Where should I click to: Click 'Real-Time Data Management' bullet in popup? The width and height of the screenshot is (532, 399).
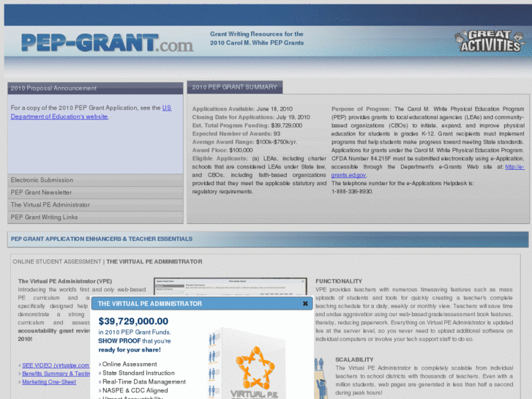click(x=144, y=381)
